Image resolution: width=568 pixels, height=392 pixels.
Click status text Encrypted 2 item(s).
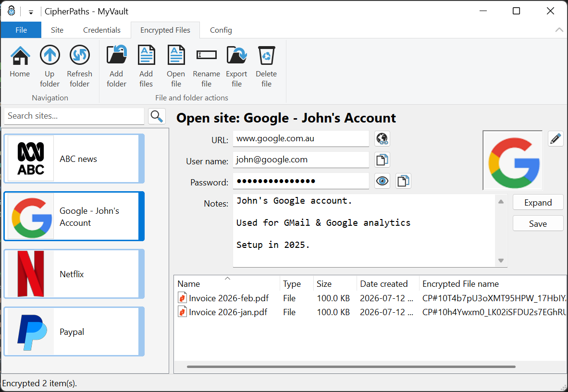point(39,383)
